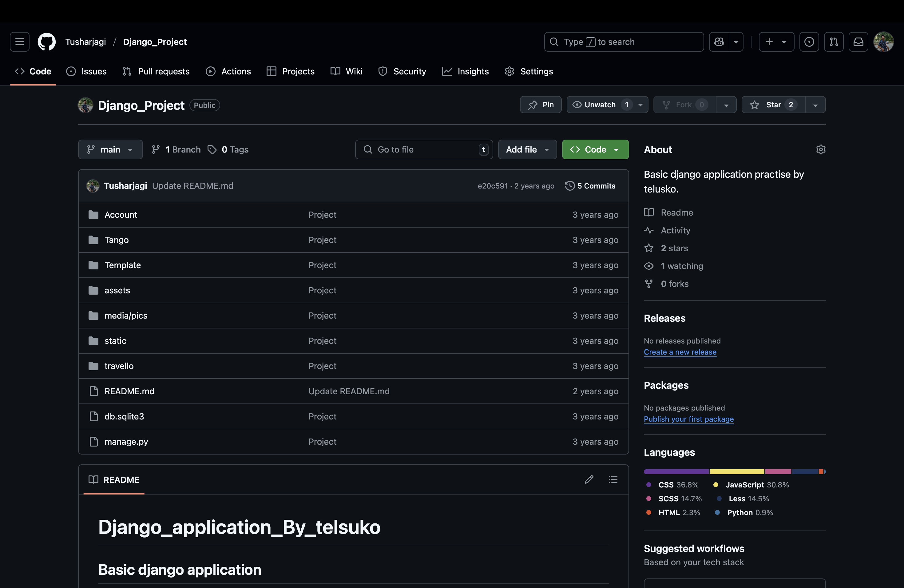Switch to the Issues tab

click(86, 71)
